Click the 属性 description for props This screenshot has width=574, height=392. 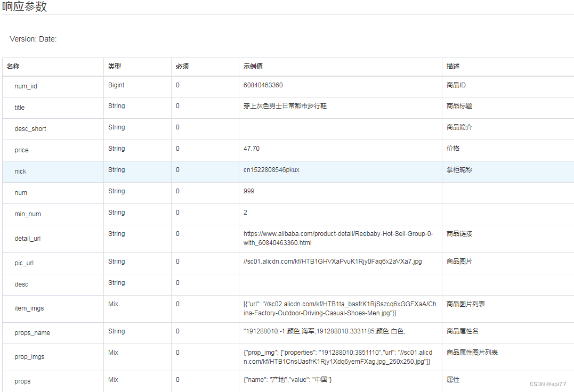453,380
